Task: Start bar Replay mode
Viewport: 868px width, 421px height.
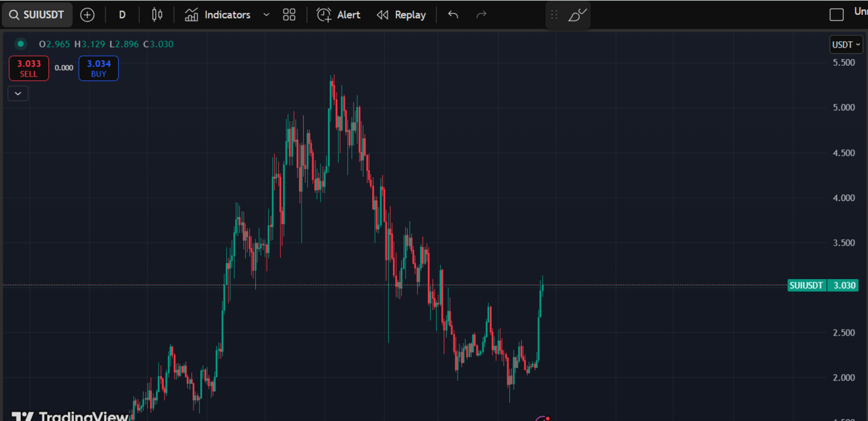Action: point(401,15)
